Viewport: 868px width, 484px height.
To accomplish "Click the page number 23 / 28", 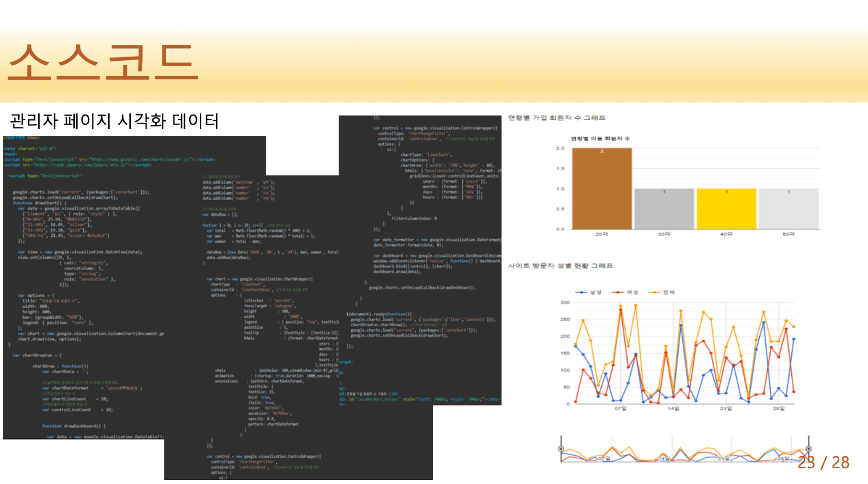I will click(823, 462).
